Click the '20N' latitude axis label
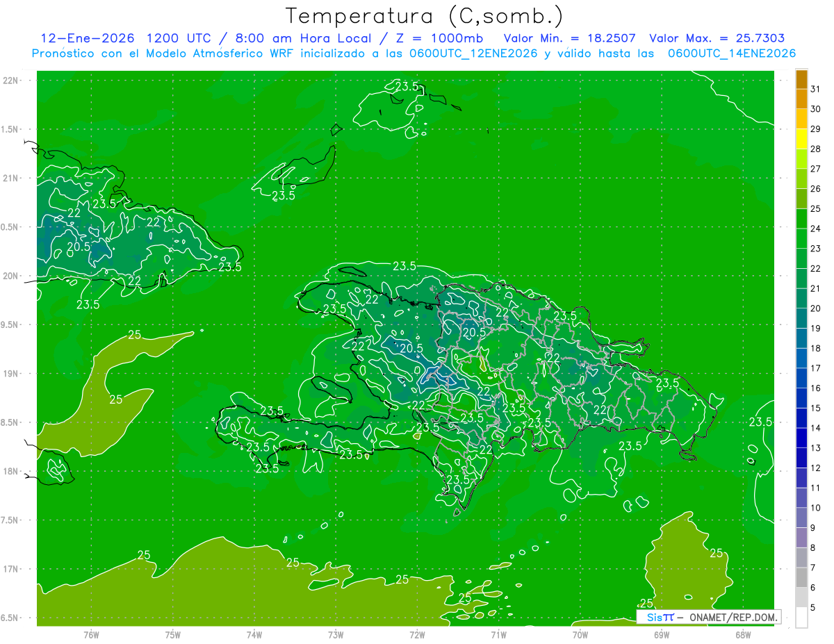 [x=10, y=276]
